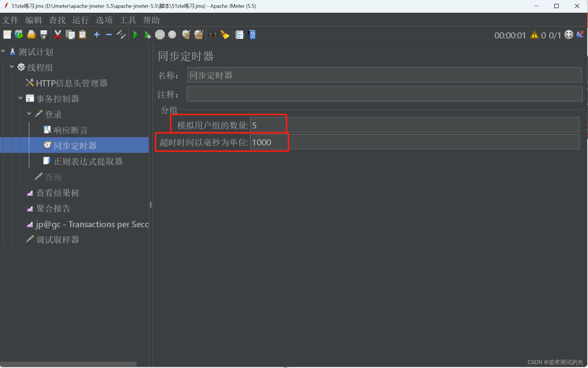
Task: Open the 工具 menu
Action: (128, 20)
